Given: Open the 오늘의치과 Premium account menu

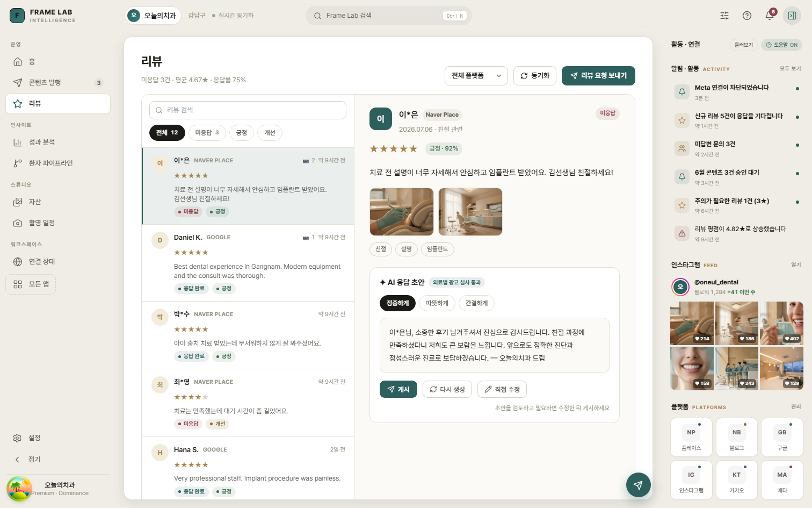Looking at the screenshot, I should coord(58,489).
